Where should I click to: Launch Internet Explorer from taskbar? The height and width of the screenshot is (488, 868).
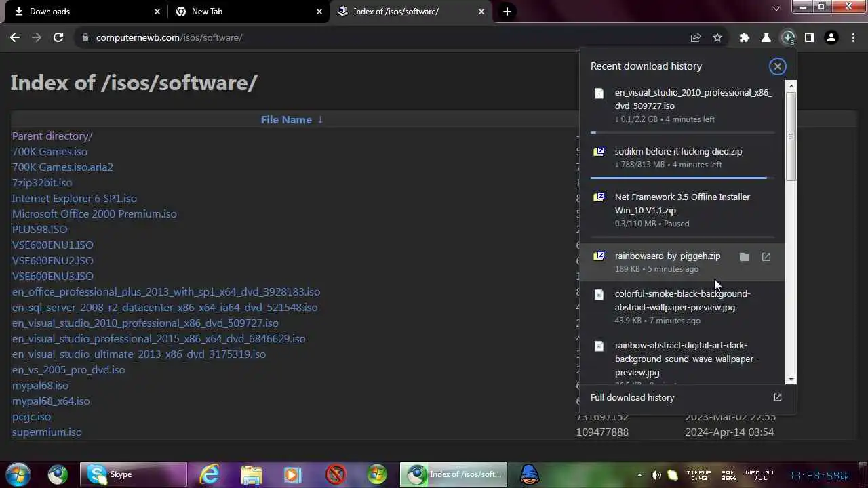click(210, 474)
